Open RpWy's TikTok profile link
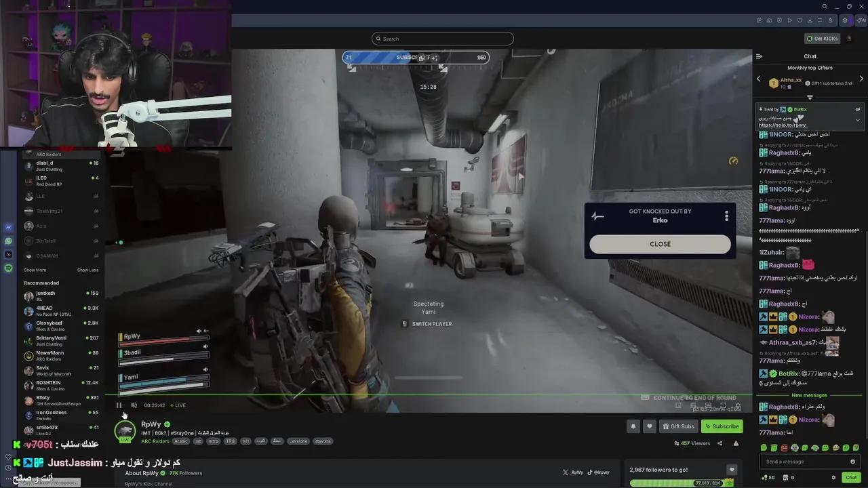The width and height of the screenshot is (868, 488). coord(599,472)
